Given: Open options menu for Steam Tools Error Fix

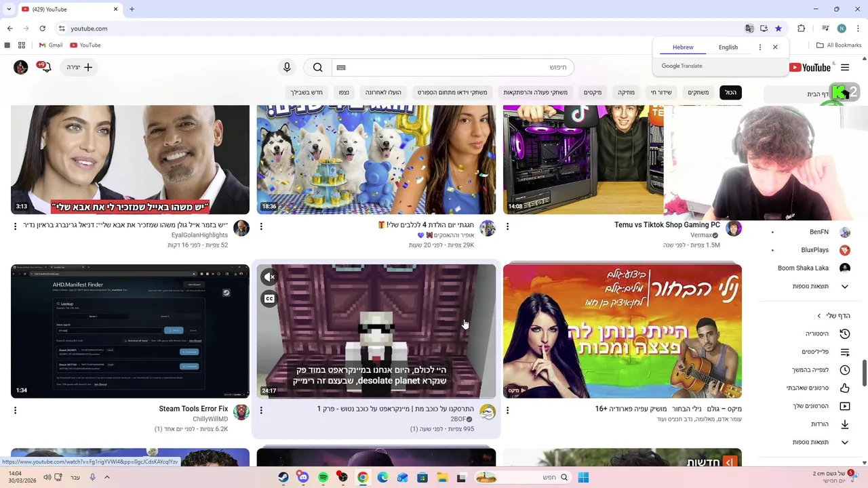Looking at the screenshot, I should 15,410.
